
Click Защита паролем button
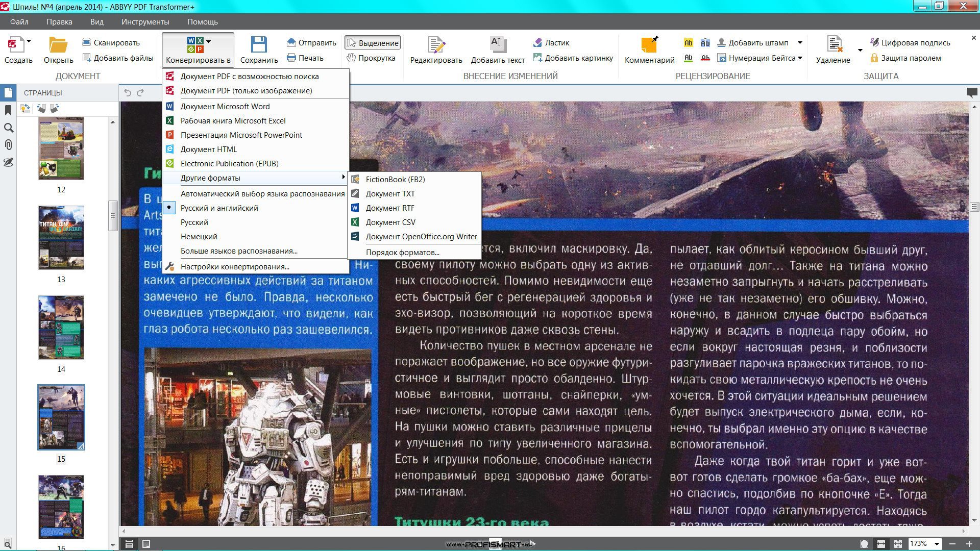pos(905,58)
